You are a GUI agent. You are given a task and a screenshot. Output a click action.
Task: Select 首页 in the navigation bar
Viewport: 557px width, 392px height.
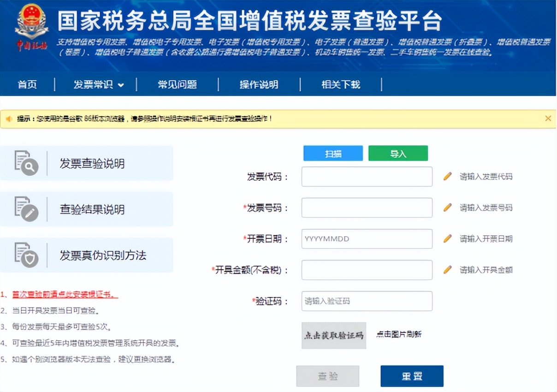click(x=27, y=84)
